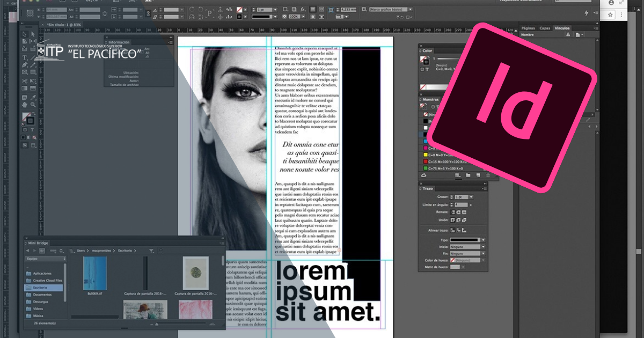Go back in Mini Bridge navigation

[28, 251]
